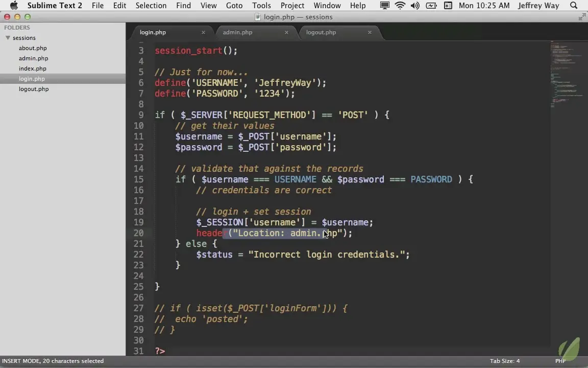Open logout.php from the sidebar
Viewport: 588px width, 368px height.
point(34,89)
